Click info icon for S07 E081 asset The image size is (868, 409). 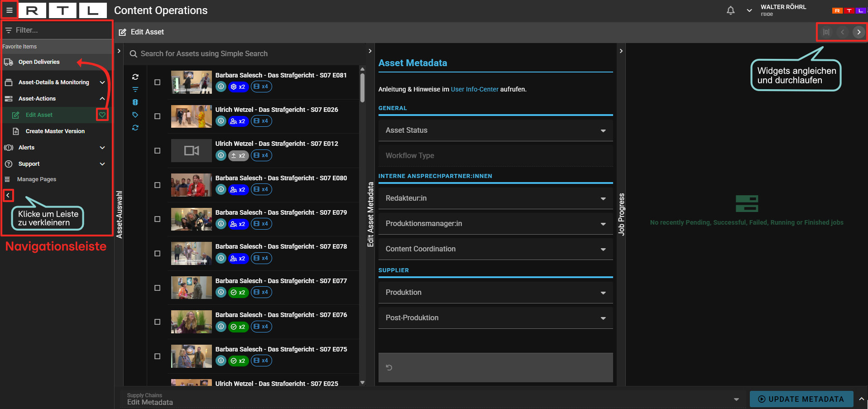(x=221, y=87)
